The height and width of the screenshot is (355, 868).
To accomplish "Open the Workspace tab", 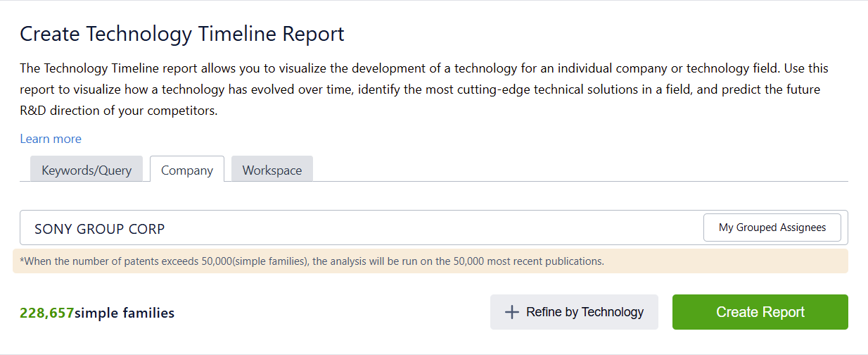I will (272, 170).
